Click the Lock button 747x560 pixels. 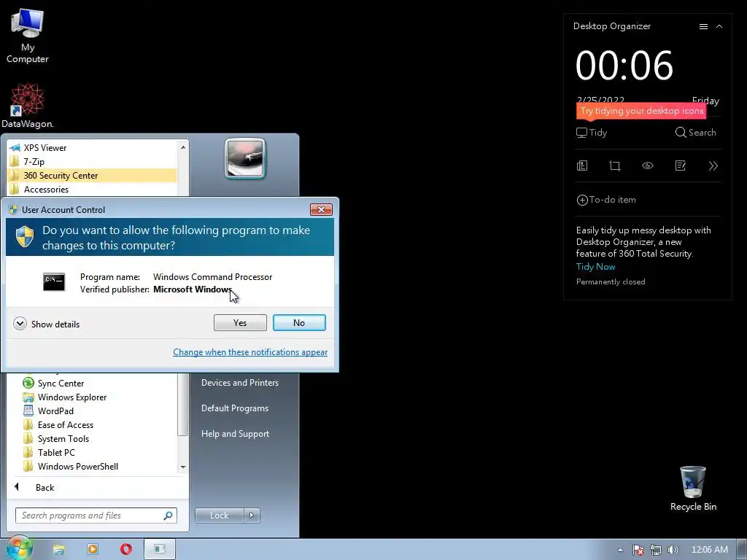[219, 516]
